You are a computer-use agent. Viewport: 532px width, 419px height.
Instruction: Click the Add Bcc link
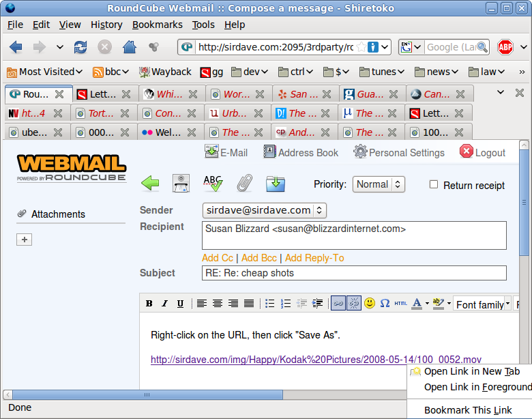[260, 258]
